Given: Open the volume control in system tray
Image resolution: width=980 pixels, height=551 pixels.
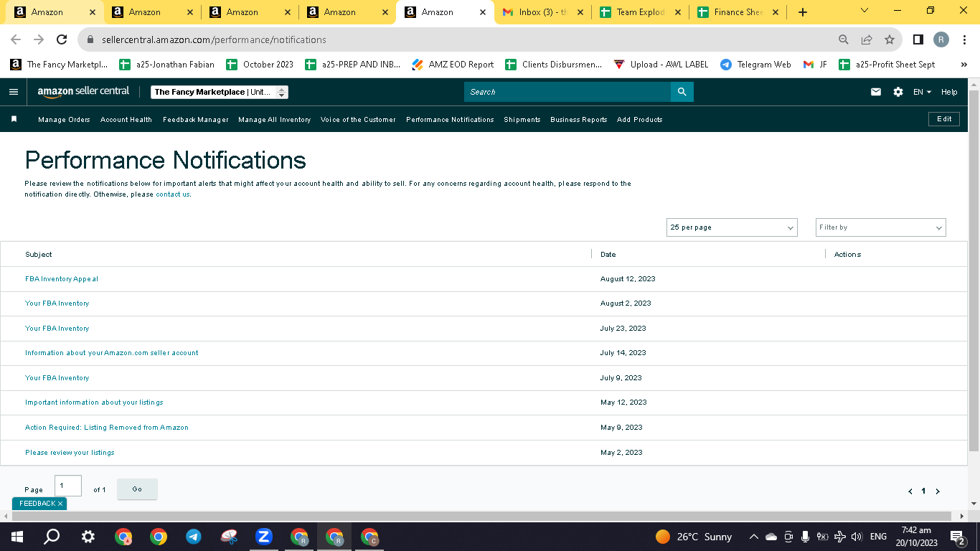Looking at the screenshot, I should click(856, 537).
